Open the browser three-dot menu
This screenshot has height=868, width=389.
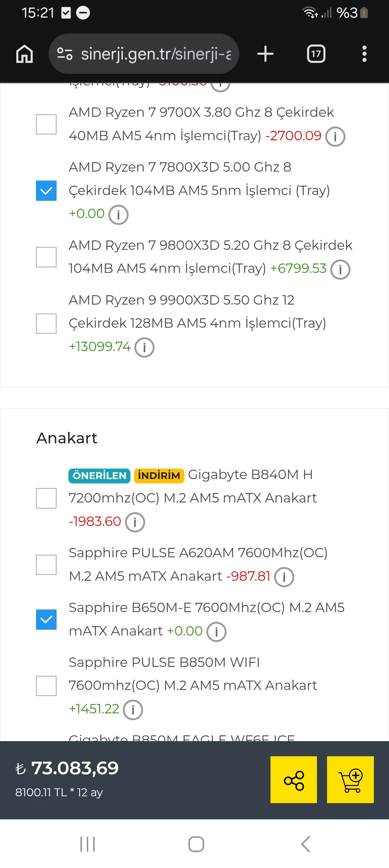pyautogui.click(x=364, y=54)
